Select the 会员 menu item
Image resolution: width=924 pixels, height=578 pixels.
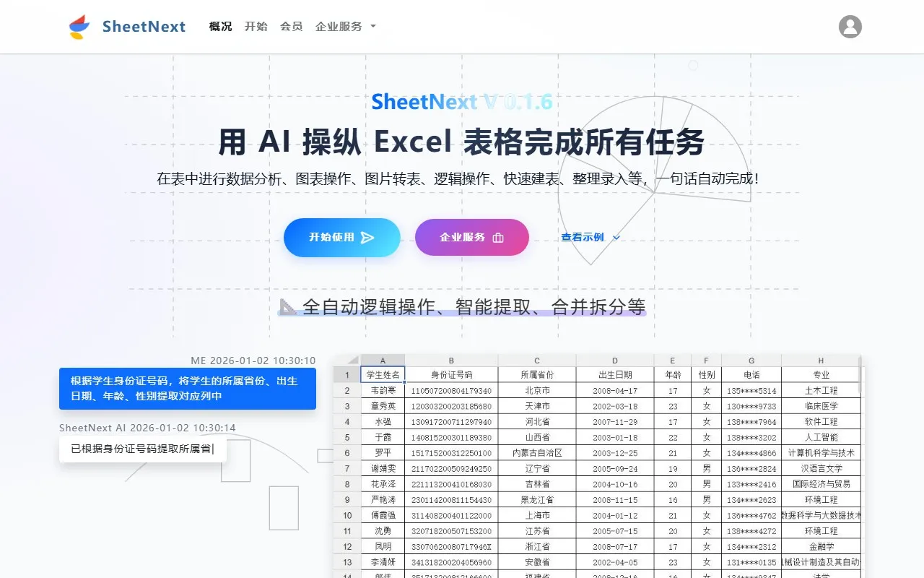[291, 26]
